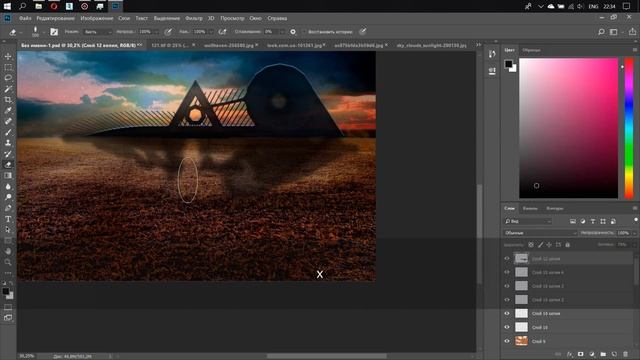The width and height of the screenshot is (640, 360).
Task: Delete layer using the trash icon
Action: [x=625, y=354]
